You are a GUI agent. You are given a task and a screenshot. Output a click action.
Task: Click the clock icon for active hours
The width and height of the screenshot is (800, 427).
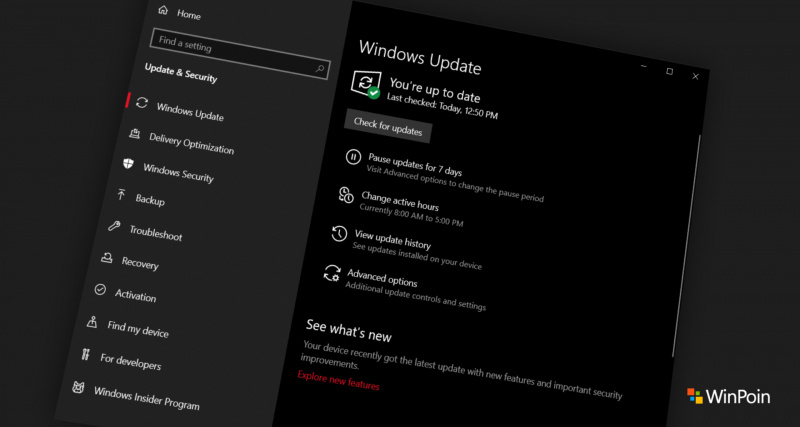(346, 195)
